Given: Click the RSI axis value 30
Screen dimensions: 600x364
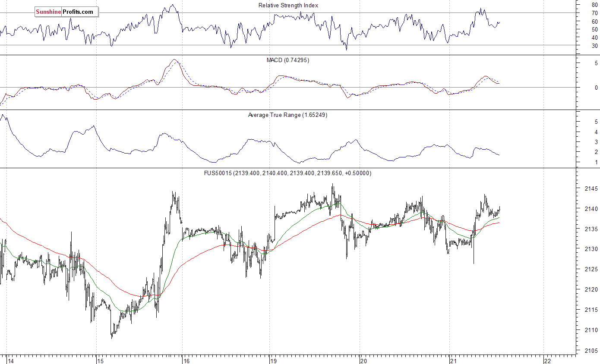Looking at the screenshot, I should tap(595, 46).
